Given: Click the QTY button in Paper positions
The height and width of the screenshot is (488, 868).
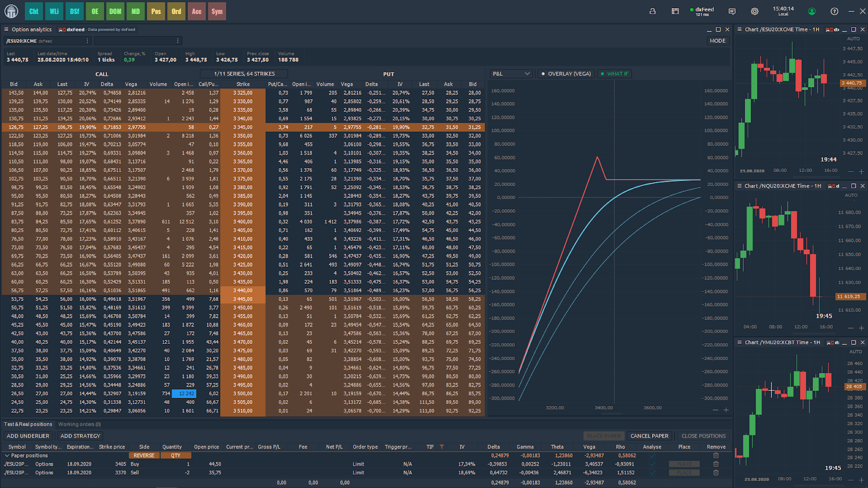Looking at the screenshot, I should 176,455.
